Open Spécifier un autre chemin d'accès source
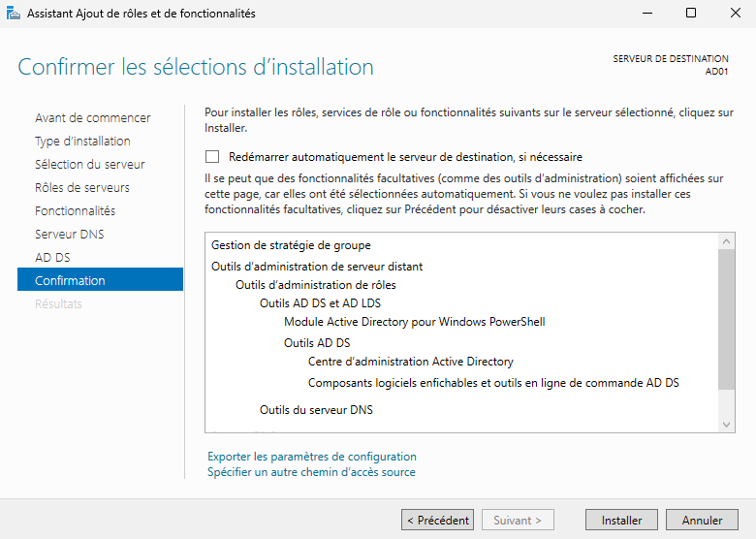 [311, 472]
